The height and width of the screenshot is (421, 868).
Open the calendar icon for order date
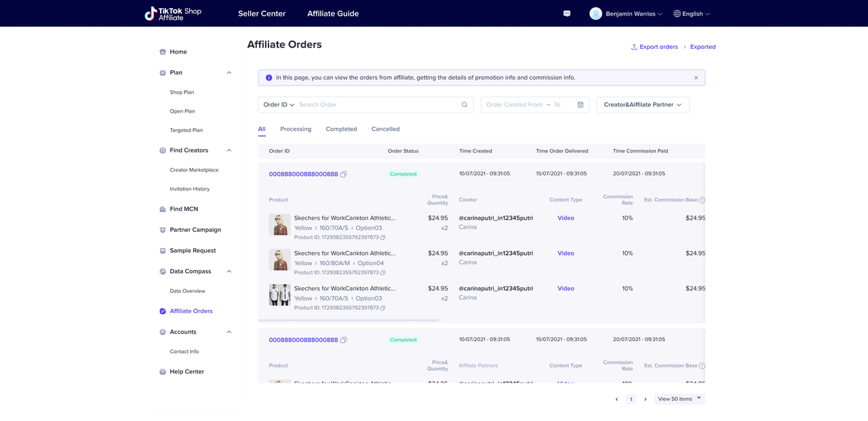580,105
